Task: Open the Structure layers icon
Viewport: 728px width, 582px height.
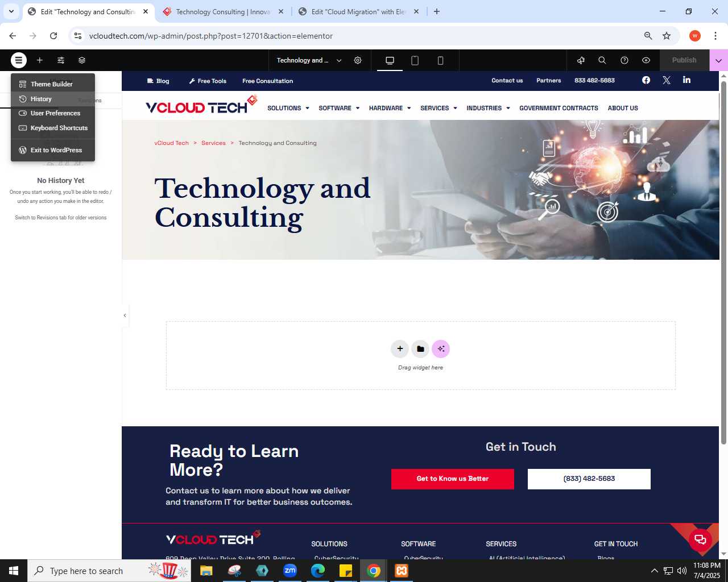Action: click(82, 60)
